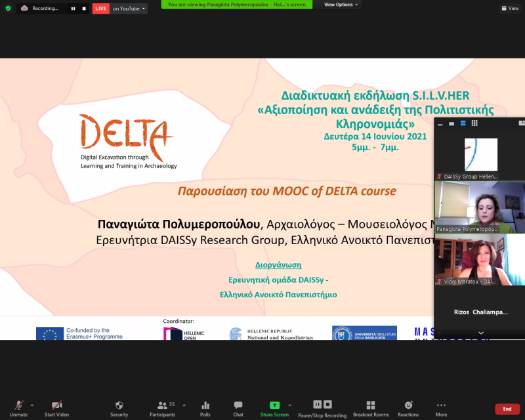Click "Παρουσίαση του MOOC of DELTA course" heading
The height and width of the screenshot is (420, 525).
pos(287,191)
